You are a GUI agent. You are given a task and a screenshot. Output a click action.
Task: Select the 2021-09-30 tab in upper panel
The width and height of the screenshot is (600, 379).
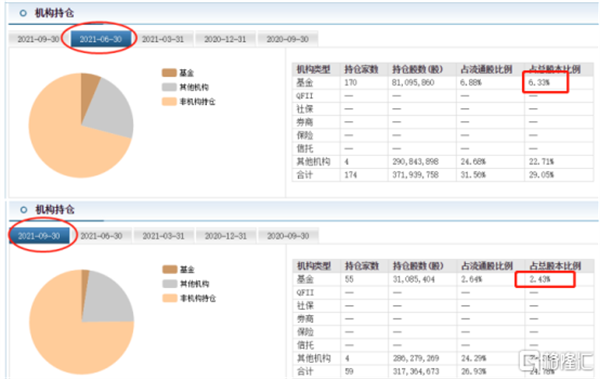[38, 39]
